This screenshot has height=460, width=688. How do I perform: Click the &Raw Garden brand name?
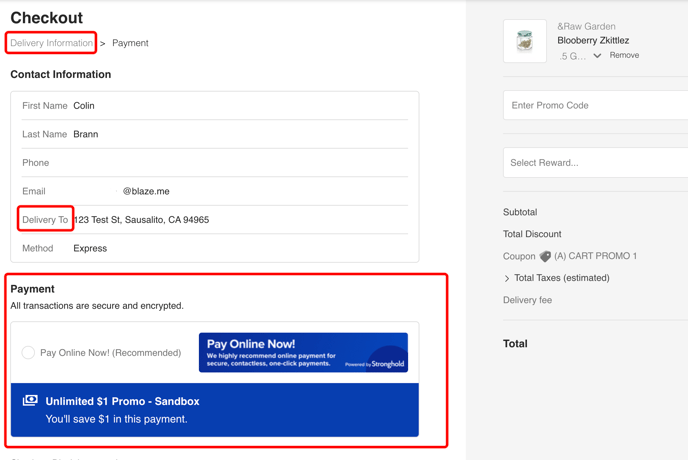[586, 26]
